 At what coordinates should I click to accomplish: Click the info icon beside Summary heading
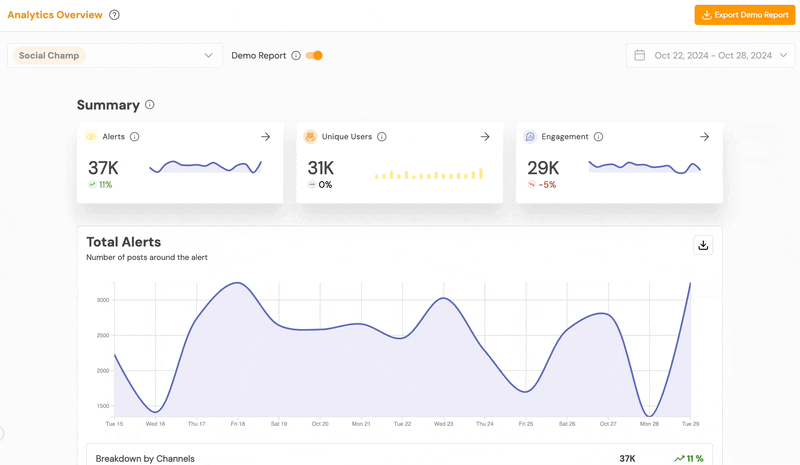coord(150,105)
